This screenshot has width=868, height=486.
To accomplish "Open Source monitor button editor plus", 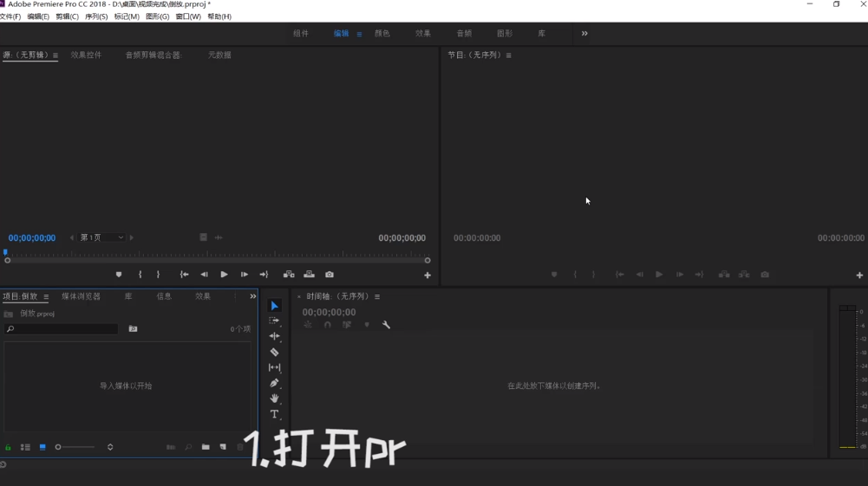I will click(427, 275).
